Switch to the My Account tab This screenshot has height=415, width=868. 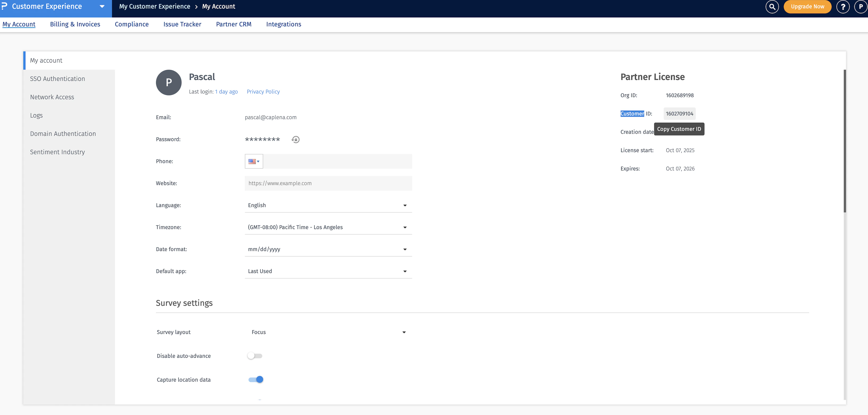tap(19, 24)
